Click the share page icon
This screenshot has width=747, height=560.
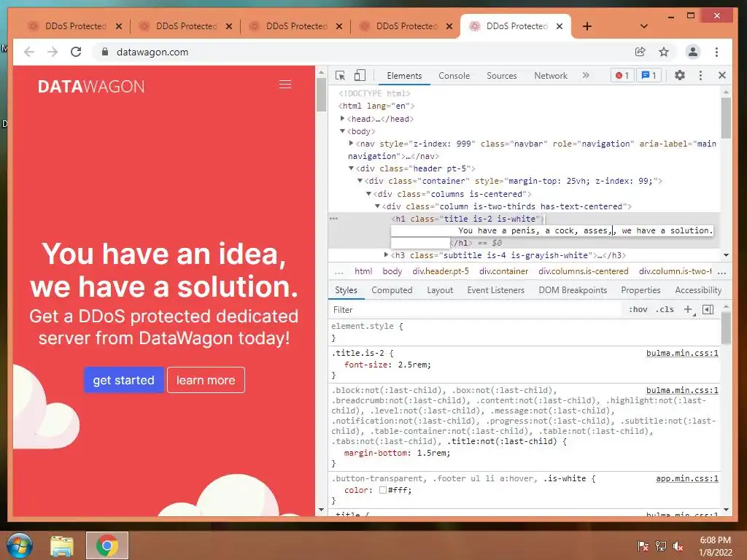pyautogui.click(x=640, y=52)
